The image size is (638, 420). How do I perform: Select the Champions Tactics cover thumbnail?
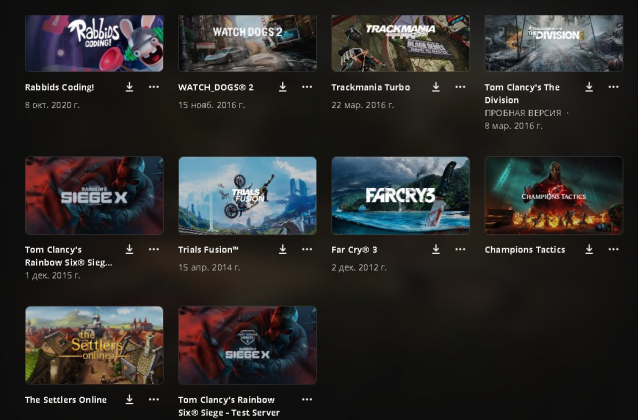click(x=553, y=195)
